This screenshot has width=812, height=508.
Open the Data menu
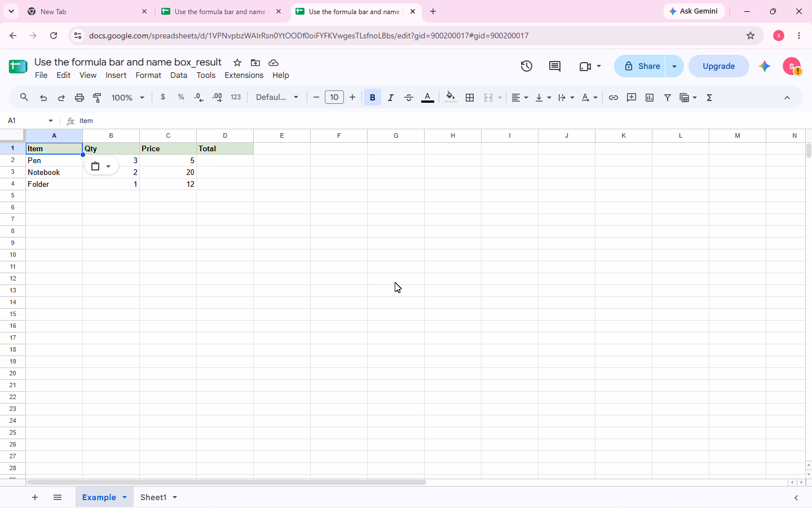pos(179,75)
